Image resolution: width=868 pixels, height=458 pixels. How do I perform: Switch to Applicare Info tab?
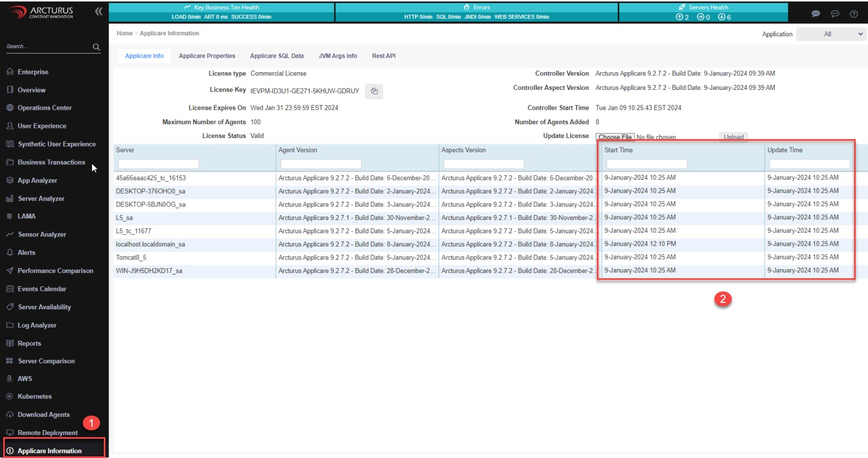click(x=144, y=56)
